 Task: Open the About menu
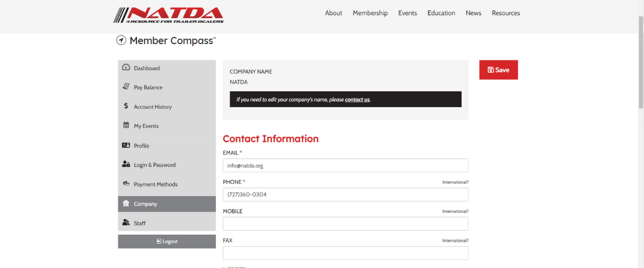pyautogui.click(x=333, y=13)
